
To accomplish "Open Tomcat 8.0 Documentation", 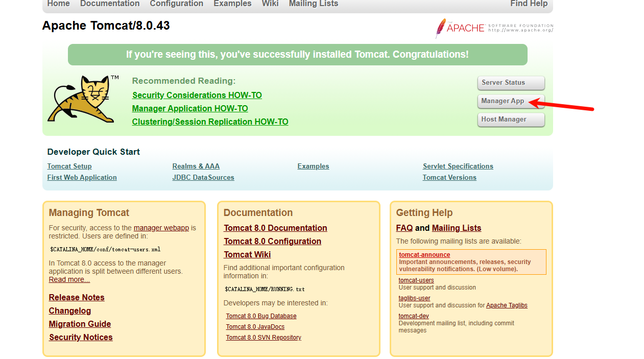I will point(275,228).
